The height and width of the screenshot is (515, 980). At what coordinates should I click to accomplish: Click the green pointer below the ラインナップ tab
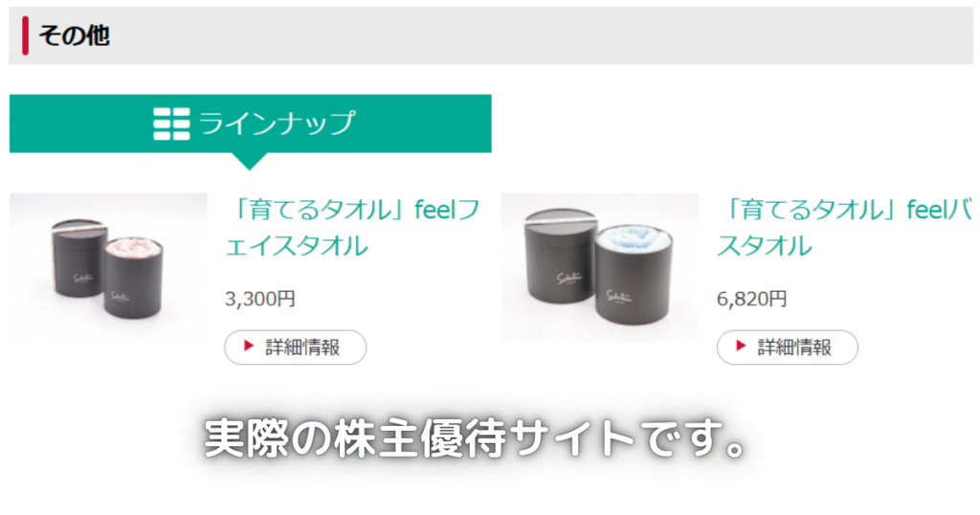click(250, 161)
